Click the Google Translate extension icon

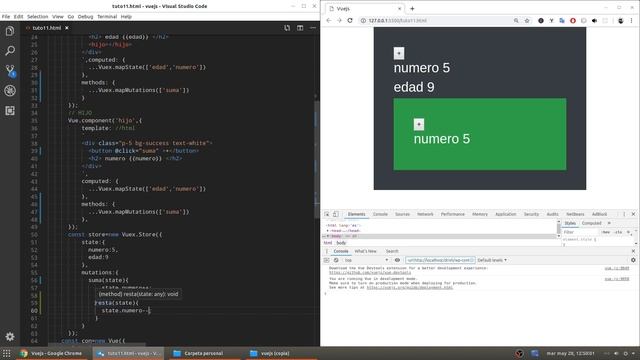tap(562, 20)
